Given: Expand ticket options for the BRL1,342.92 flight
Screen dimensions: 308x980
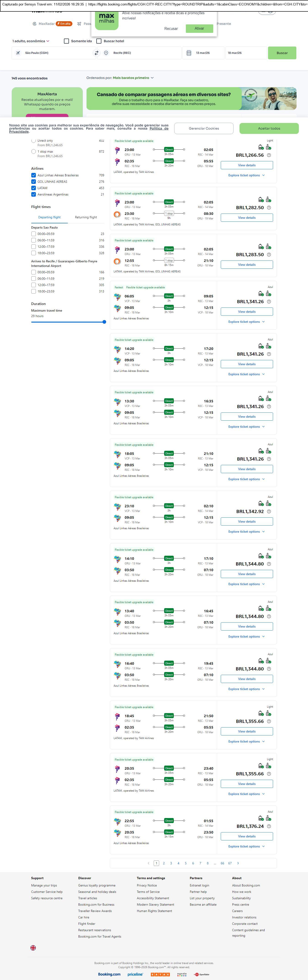Looking at the screenshot, I should 246,532.
